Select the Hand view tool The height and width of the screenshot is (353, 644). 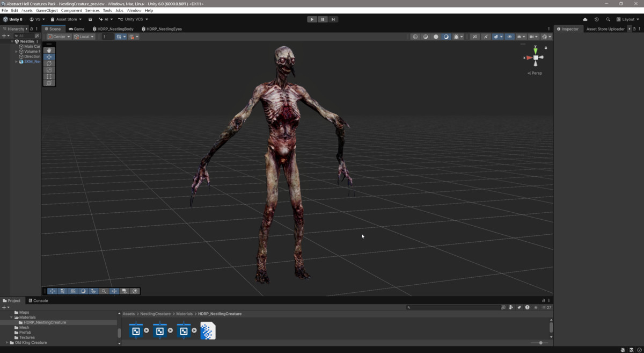[49, 51]
